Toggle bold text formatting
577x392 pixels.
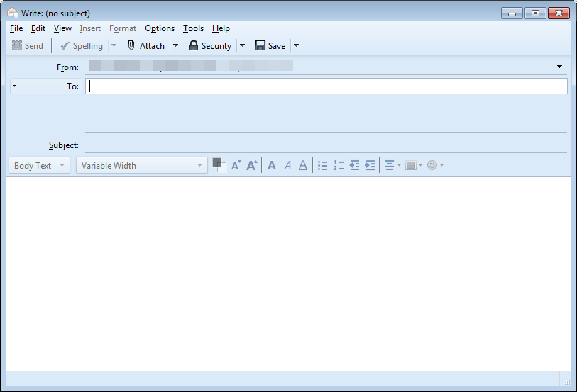[x=272, y=166]
